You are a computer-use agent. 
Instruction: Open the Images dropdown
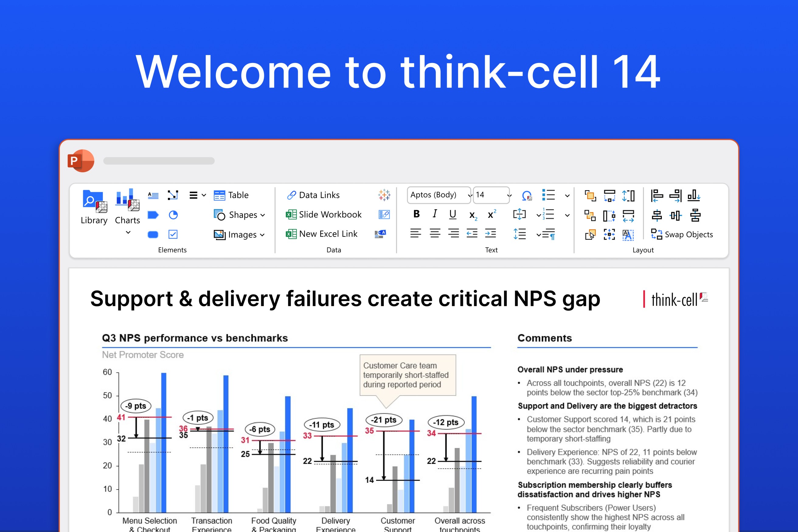[x=239, y=235]
